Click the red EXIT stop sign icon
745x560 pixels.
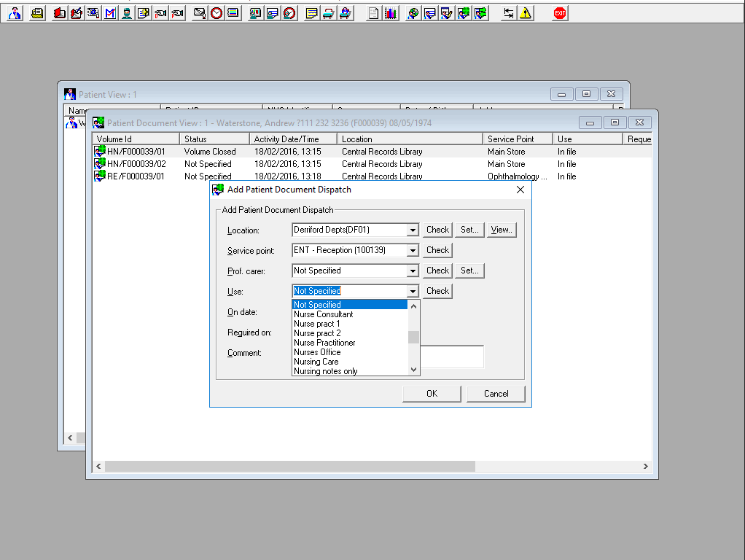tap(560, 13)
